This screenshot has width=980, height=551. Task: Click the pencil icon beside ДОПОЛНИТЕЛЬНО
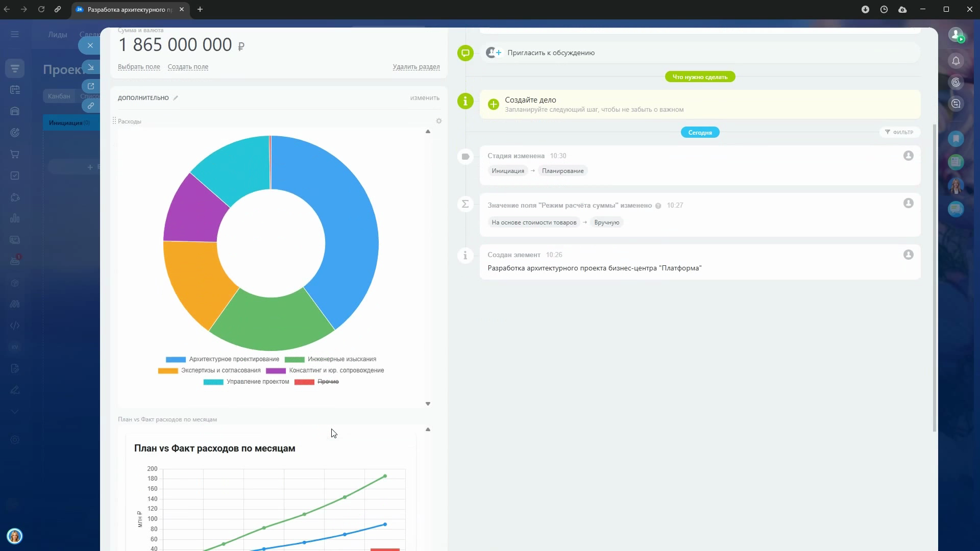pyautogui.click(x=176, y=98)
